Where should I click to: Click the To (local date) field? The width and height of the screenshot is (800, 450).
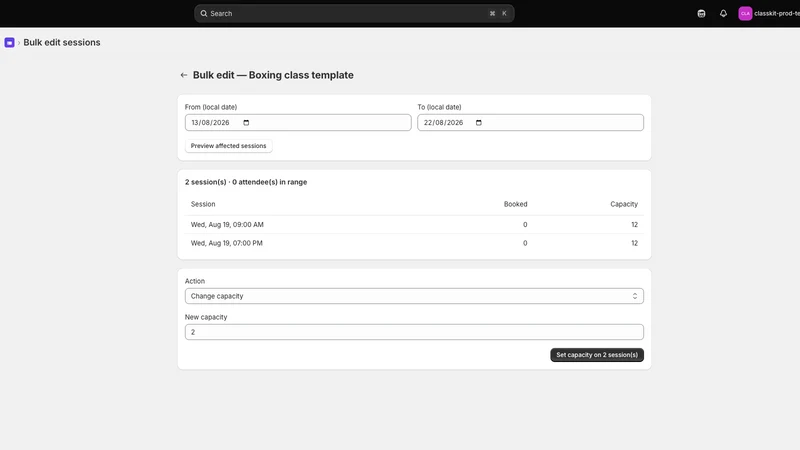(531, 122)
